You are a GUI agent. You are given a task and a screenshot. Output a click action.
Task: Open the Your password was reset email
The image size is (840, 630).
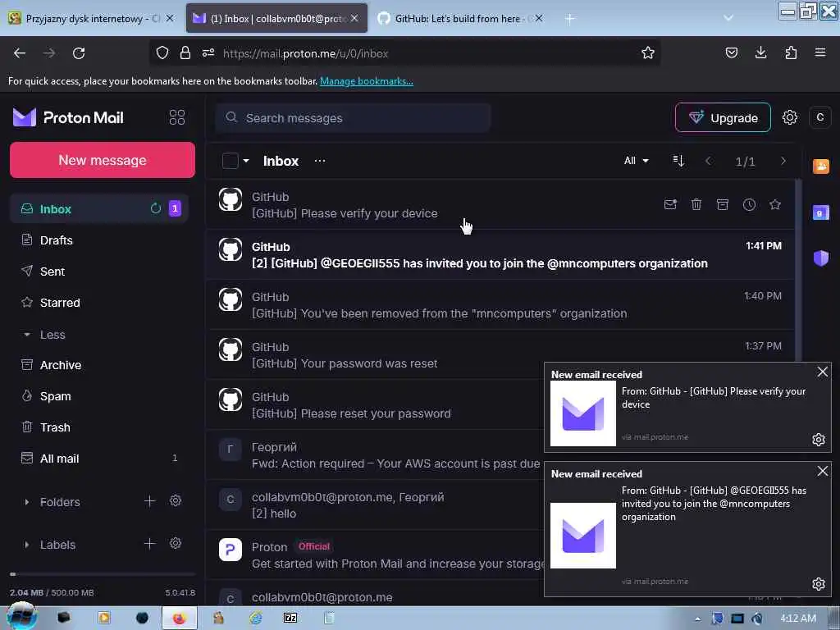coord(500,354)
